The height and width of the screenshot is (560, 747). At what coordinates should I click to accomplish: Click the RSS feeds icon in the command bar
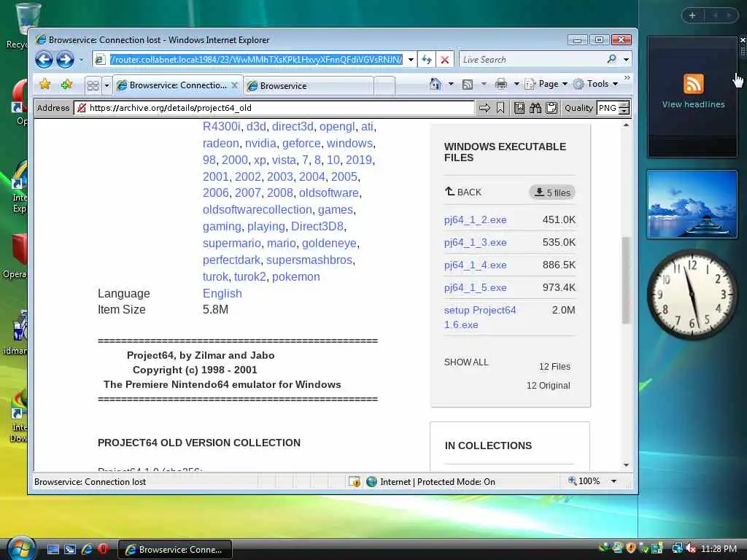pos(468,85)
